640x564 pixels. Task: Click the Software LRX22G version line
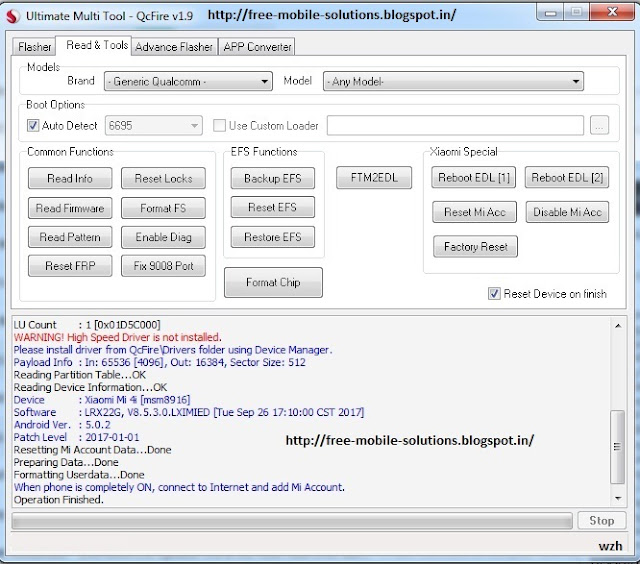click(x=189, y=413)
